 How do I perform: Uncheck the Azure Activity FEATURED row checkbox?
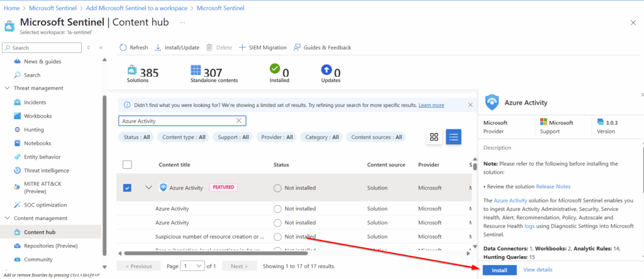(127, 188)
